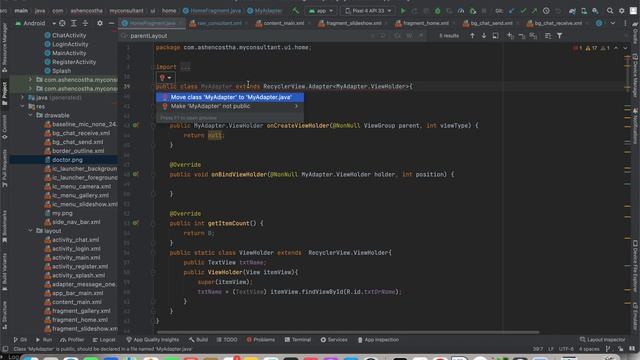640x360 pixels.
Task: Hide the Project panel with minus icon
Action: 111,23
